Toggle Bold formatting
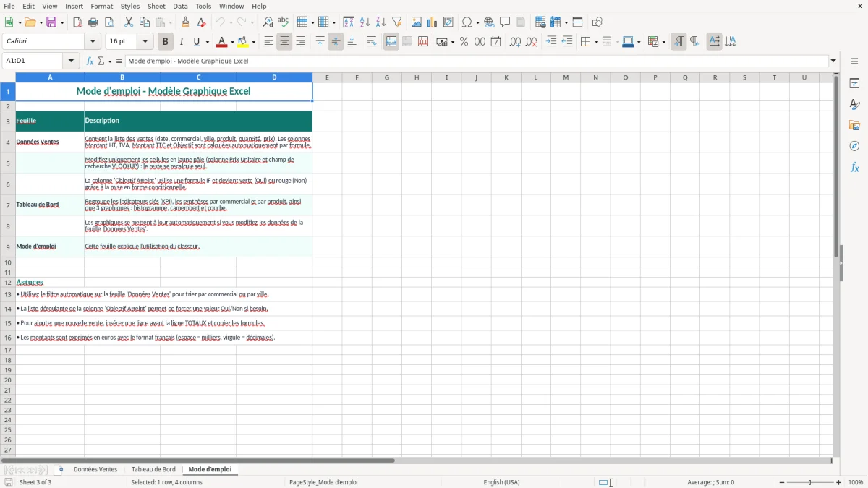 point(166,42)
